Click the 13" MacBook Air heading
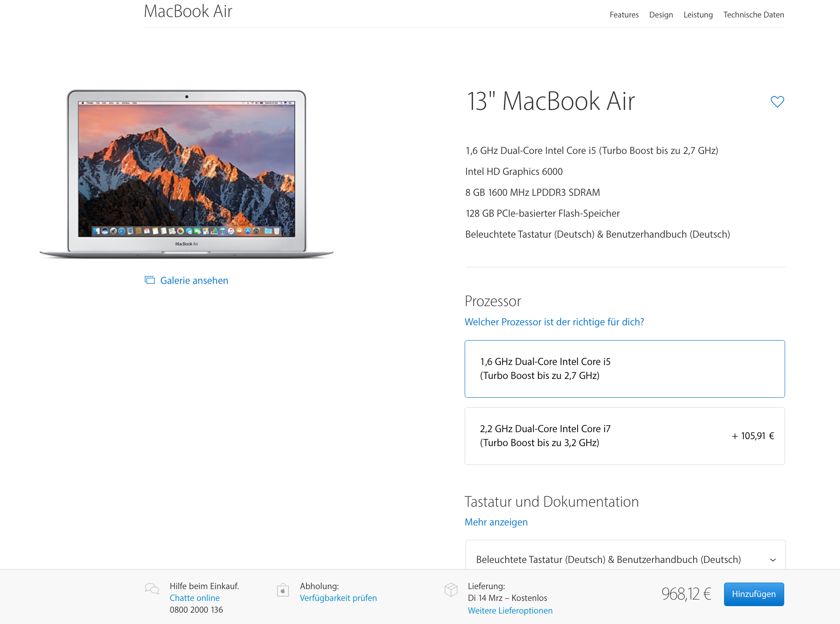The image size is (840, 624). tap(551, 101)
